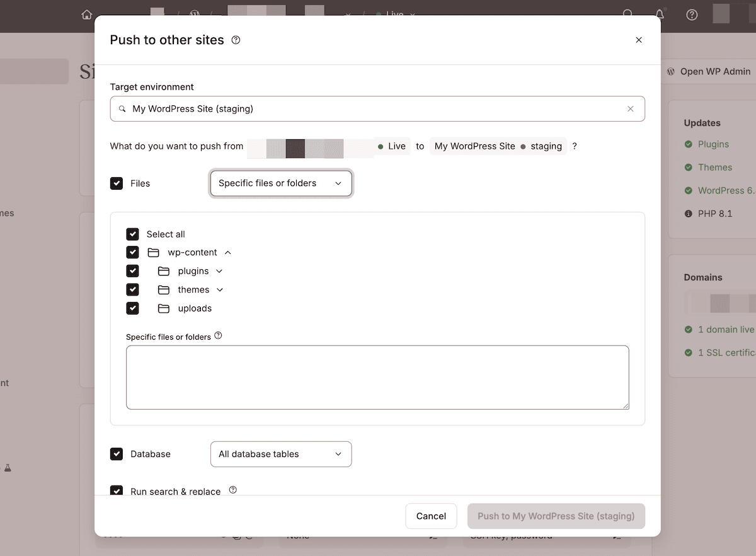This screenshot has height=556, width=756.
Task: Click the tooltip icon next to 'Specific files or folders'
Action: tap(218, 335)
